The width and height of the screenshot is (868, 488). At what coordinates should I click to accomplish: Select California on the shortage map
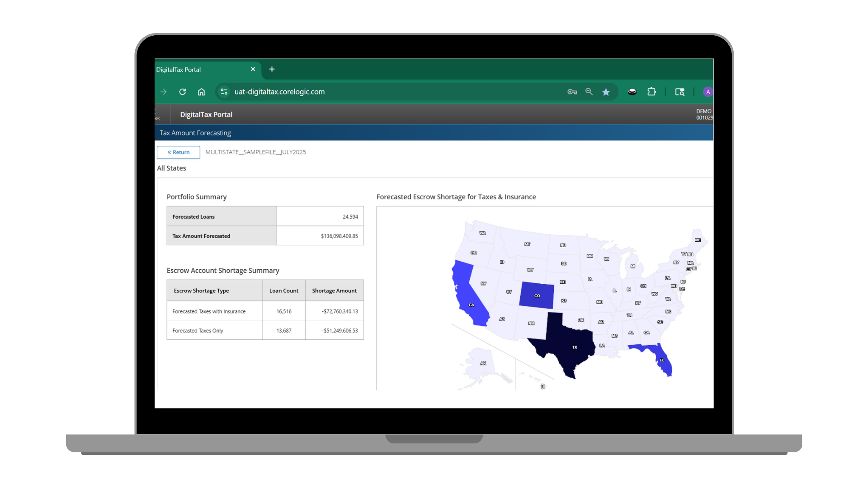(x=468, y=298)
